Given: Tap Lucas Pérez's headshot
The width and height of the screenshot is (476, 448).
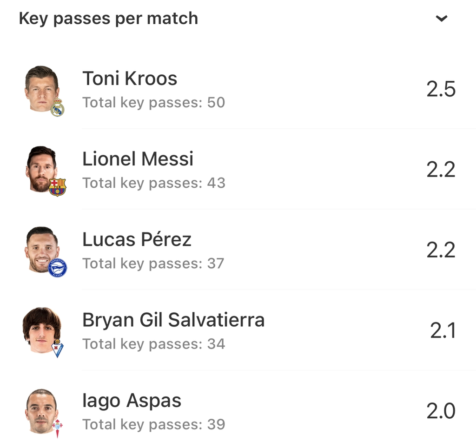Looking at the screenshot, I should tap(41, 249).
